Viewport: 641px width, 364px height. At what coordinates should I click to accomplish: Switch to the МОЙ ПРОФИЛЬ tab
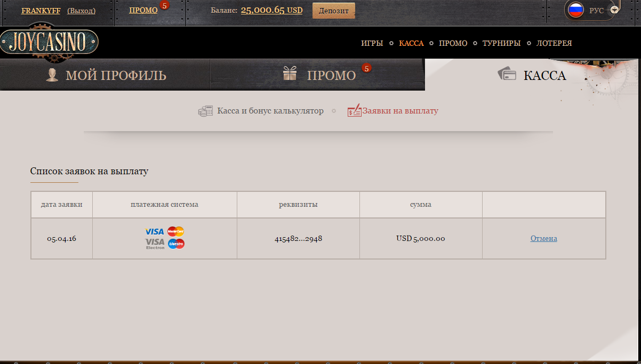[117, 75]
